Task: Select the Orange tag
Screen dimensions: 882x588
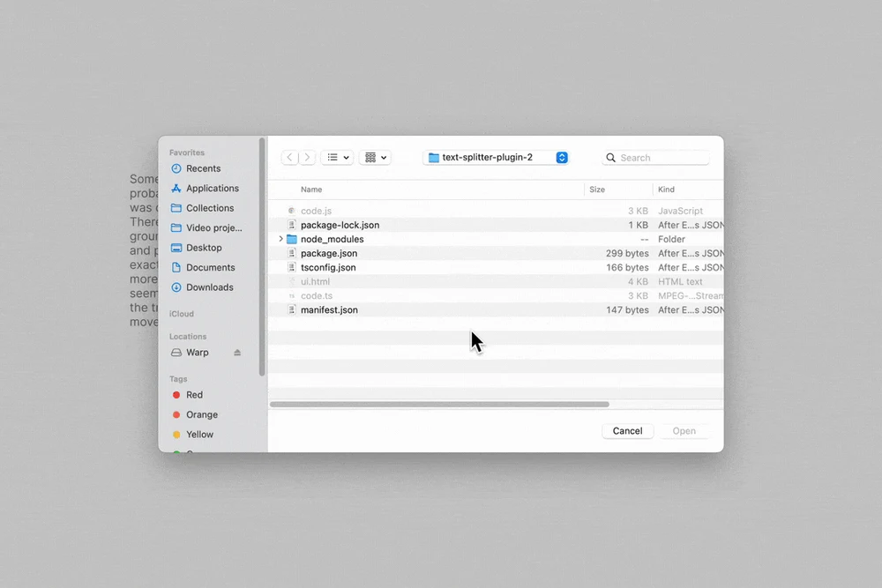Action: pos(201,415)
